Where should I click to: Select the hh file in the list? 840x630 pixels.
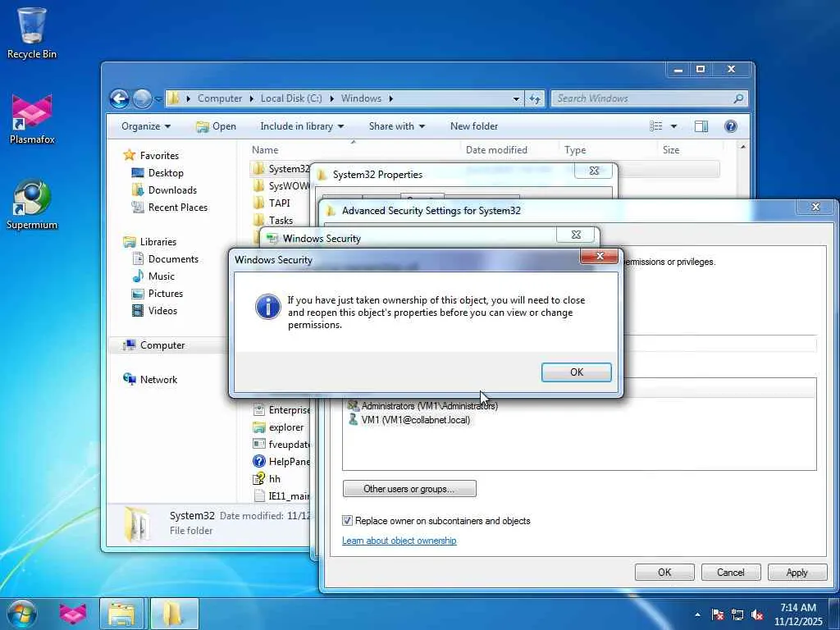click(x=274, y=479)
